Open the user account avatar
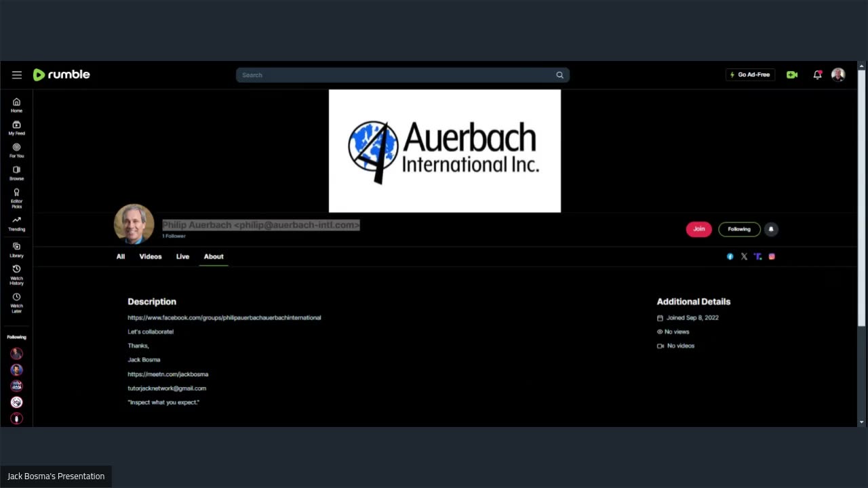 pyautogui.click(x=838, y=75)
